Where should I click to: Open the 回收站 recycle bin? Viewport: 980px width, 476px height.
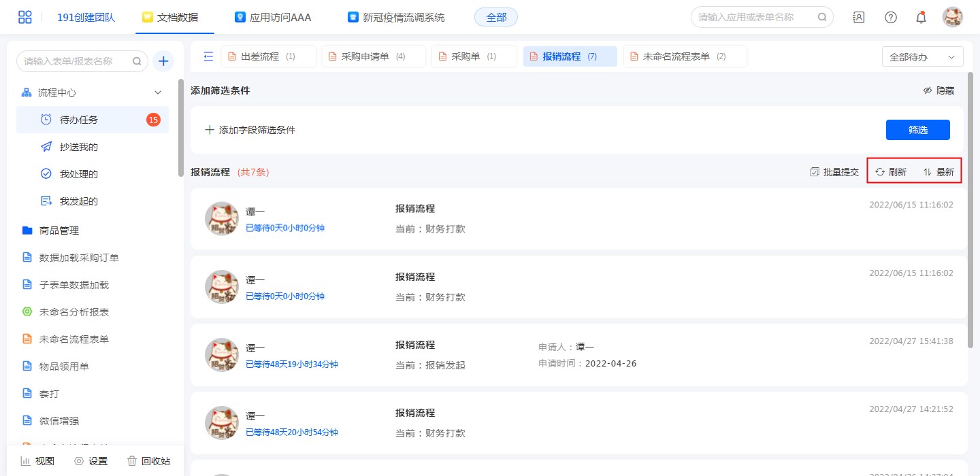tap(148, 461)
